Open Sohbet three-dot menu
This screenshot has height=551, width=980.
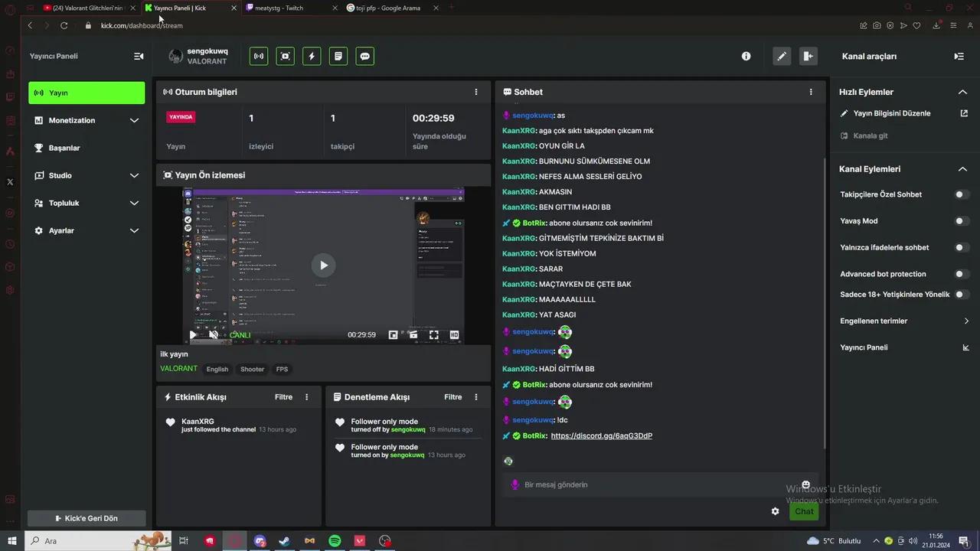(811, 92)
